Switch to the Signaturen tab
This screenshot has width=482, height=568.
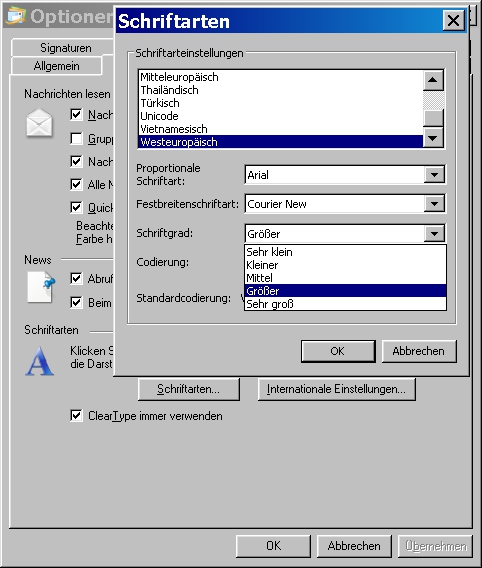coord(66,48)
